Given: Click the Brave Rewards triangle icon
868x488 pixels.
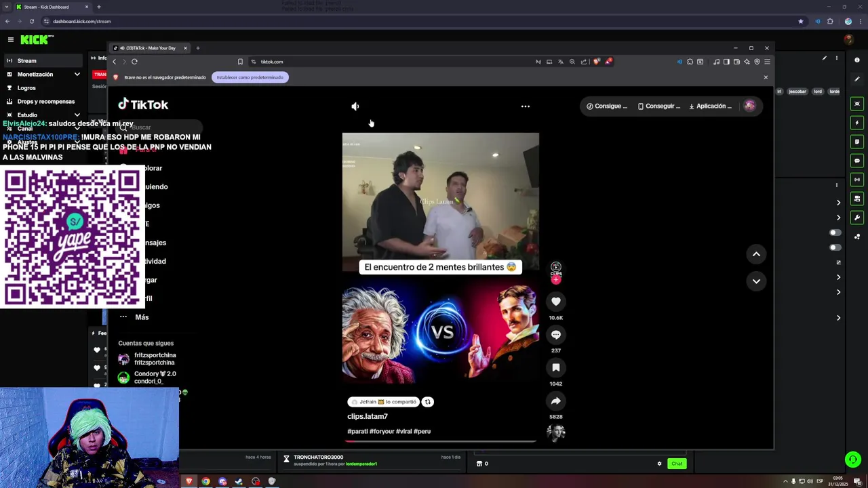Looking at the screenshot, I should 608,62.
